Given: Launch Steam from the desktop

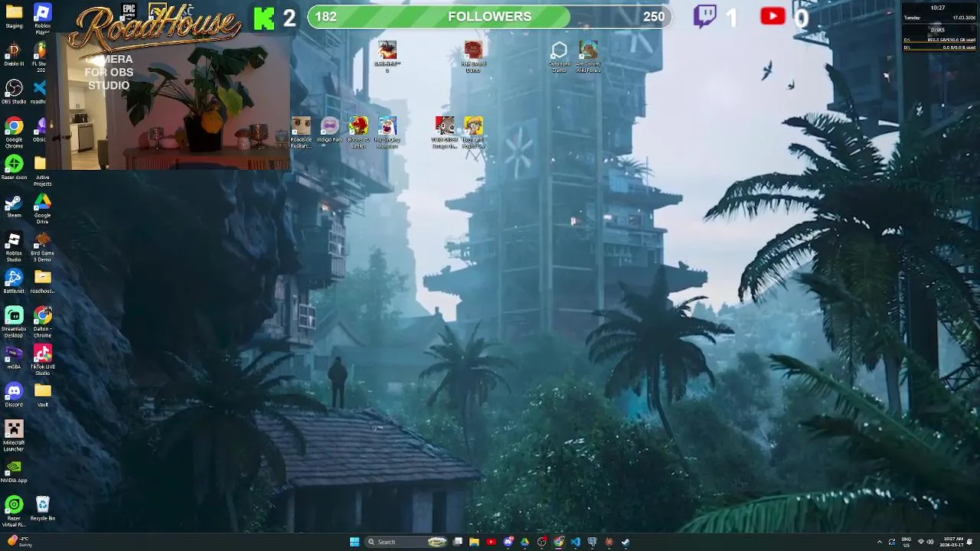Looking at the screenshot, I should [x=14, y=207].
